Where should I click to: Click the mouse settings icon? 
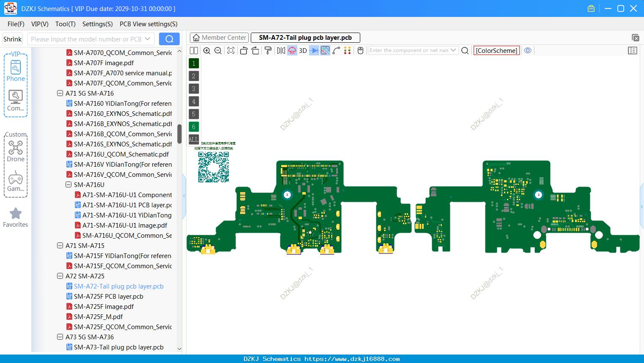[x=360, y=50]
